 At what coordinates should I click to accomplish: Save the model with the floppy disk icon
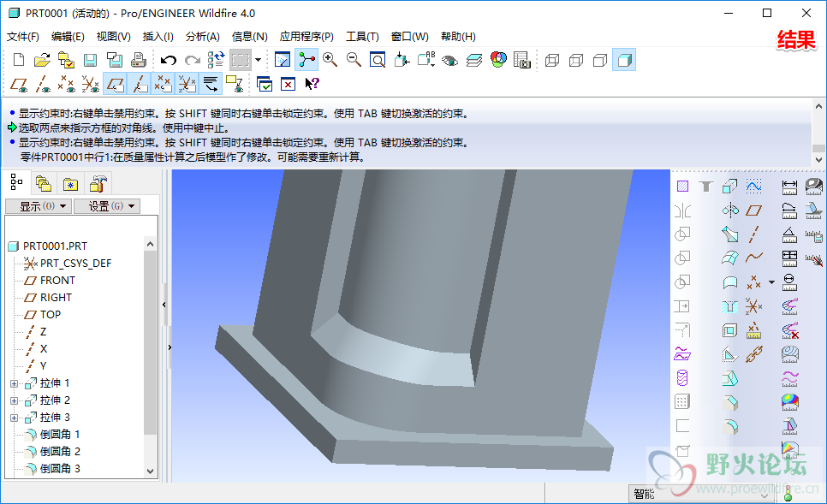click(90, 60)
